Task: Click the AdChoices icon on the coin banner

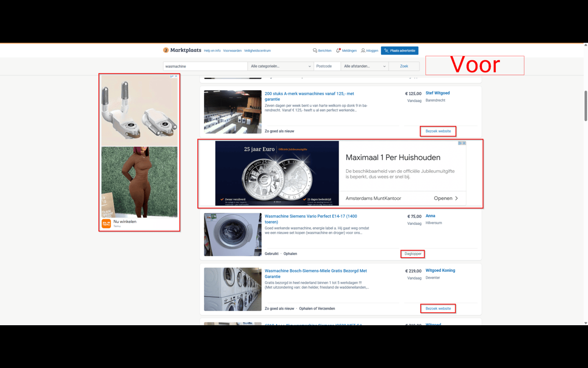Action: coord(461,143)
